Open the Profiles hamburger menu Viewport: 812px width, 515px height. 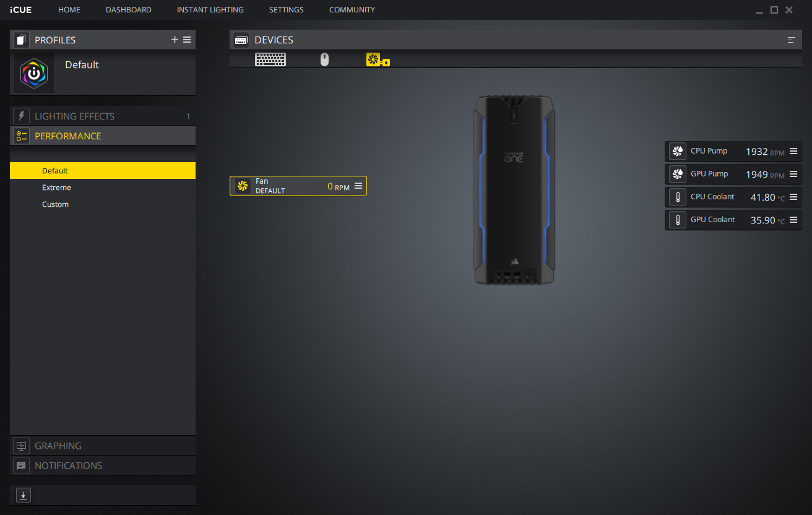click(x=187, y=40)
